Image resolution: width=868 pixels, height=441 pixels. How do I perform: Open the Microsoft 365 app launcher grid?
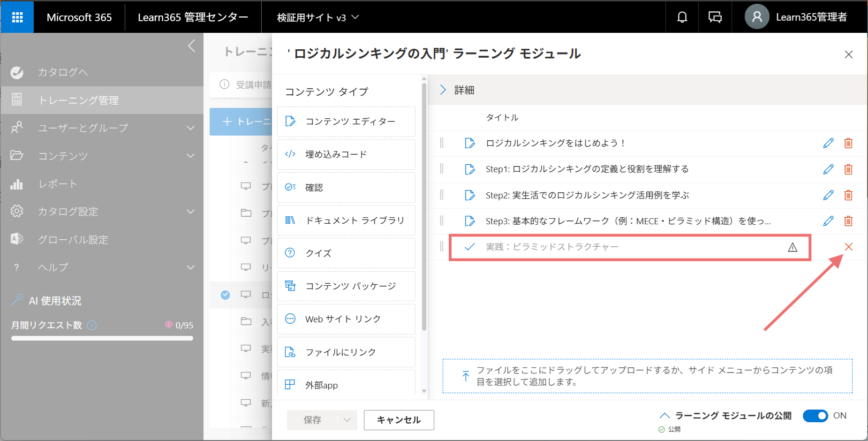pos(17,17)
